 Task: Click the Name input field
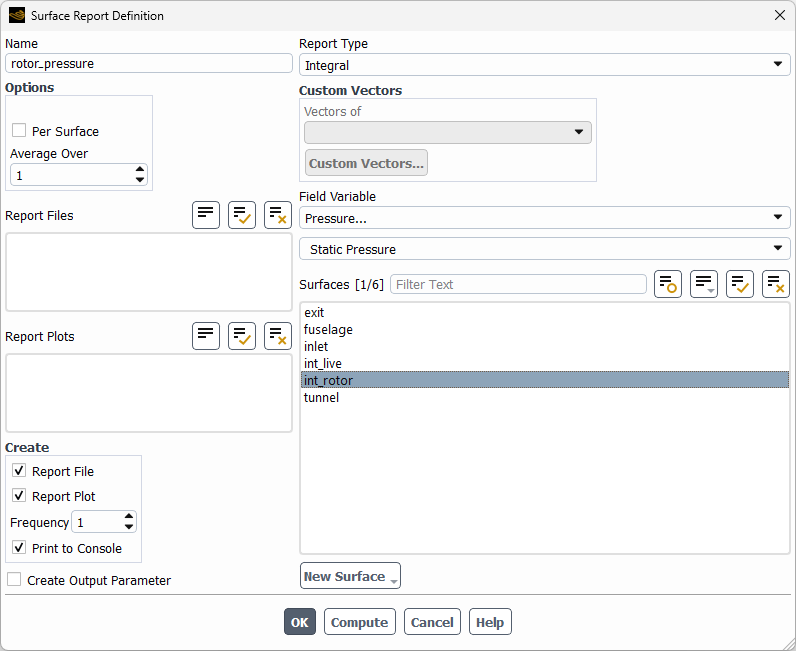pos(149,63)
